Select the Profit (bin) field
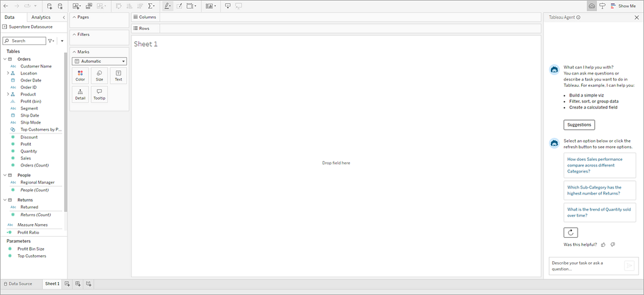Viewport: 644px width, 295px height. click(31, 101)
